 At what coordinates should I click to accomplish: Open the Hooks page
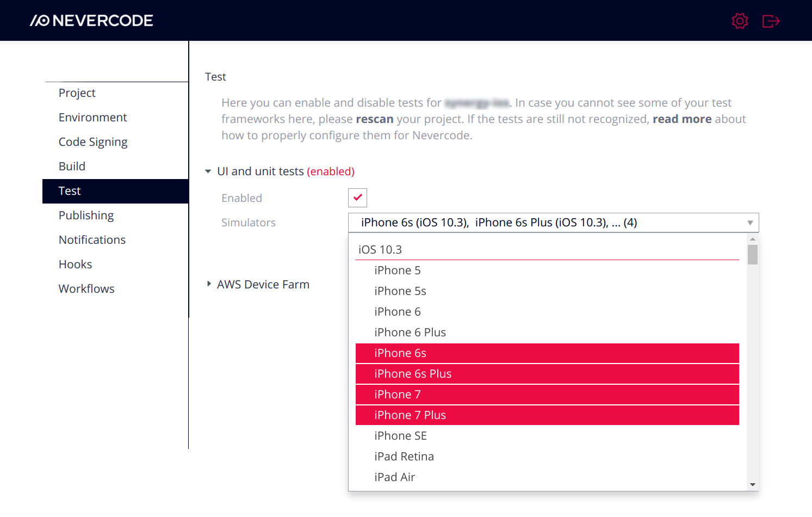pos(76,264)
